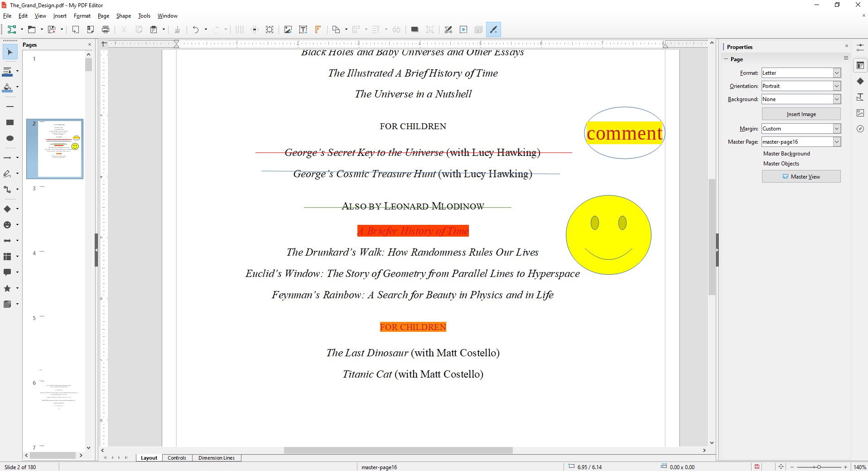Click the zoom slider handle
This screenshot has width=868, height=471.
[x=819, y=467]
